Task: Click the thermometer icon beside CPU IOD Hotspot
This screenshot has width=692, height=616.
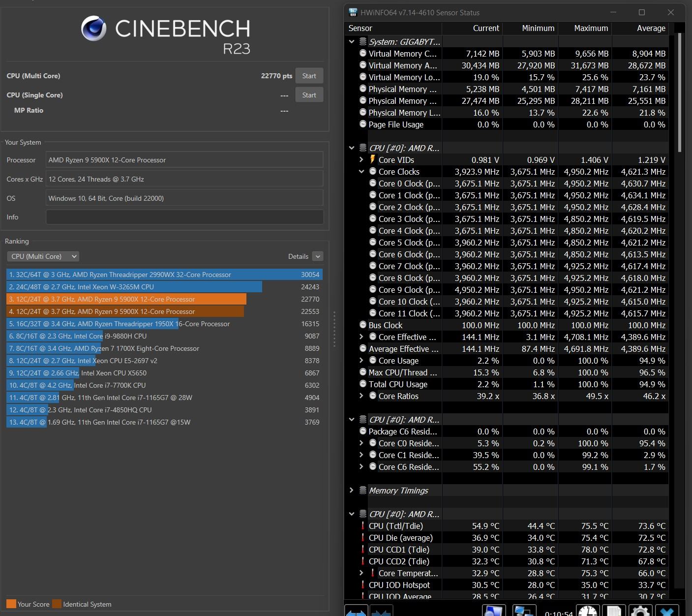Action: click(363, 585)
